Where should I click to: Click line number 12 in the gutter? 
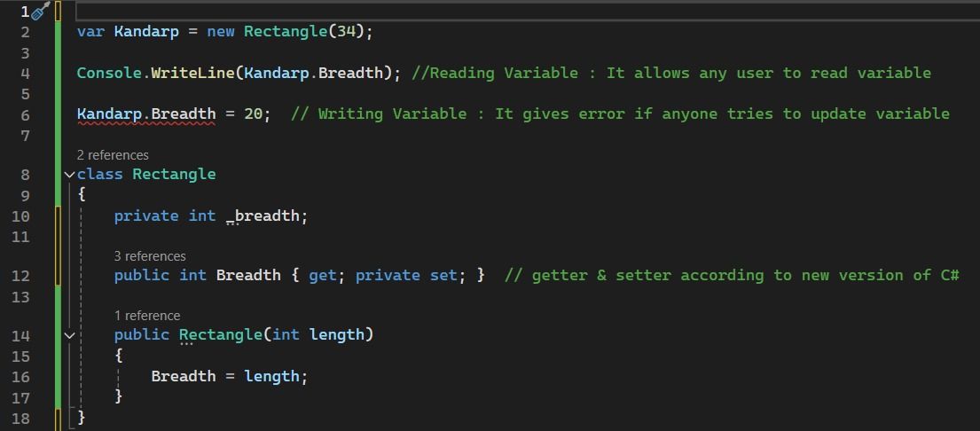20,275
